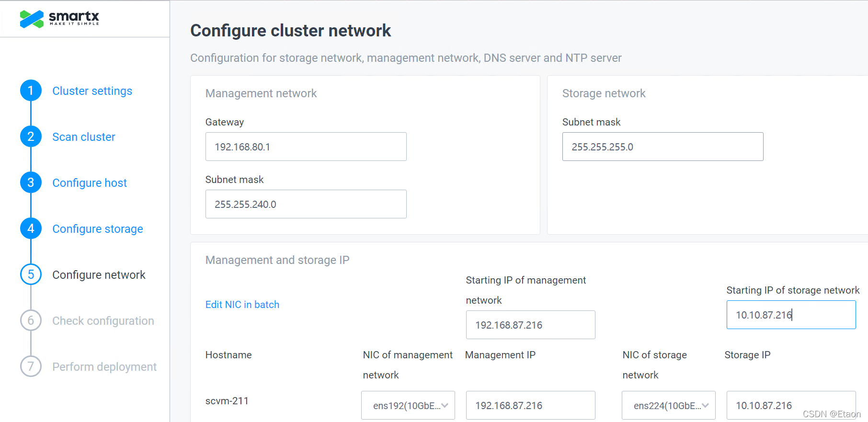Click the SmartX logo
The width and height of the screenshot is (868, 422).
[59, 19]
